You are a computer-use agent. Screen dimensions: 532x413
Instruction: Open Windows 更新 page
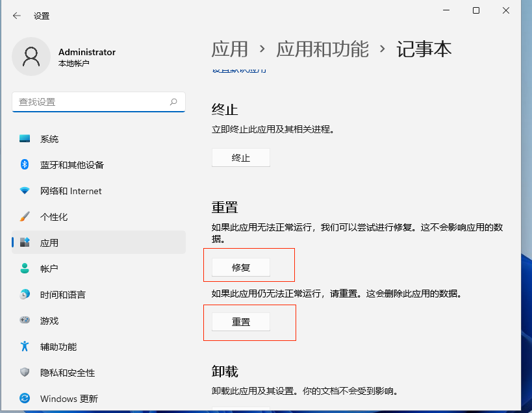point(98,398)
